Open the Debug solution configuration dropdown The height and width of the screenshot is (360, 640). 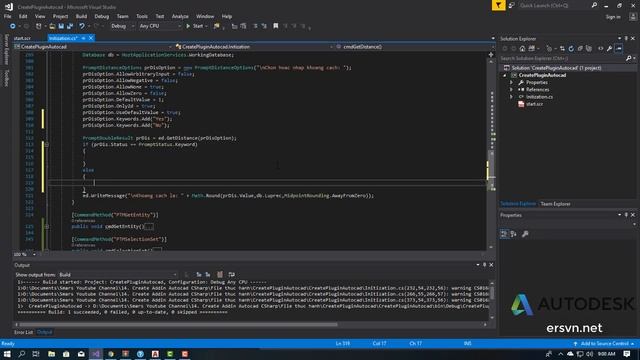[122, 26]
